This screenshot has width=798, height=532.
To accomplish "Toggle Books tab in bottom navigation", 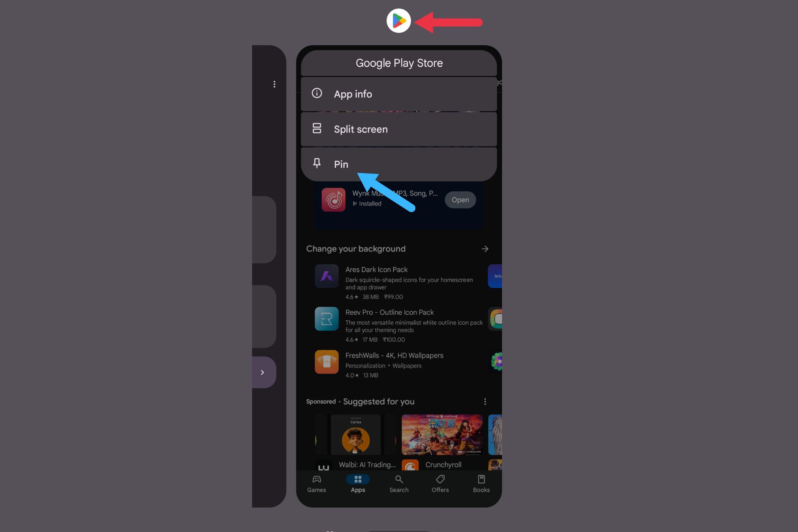I will click(481, 484).
